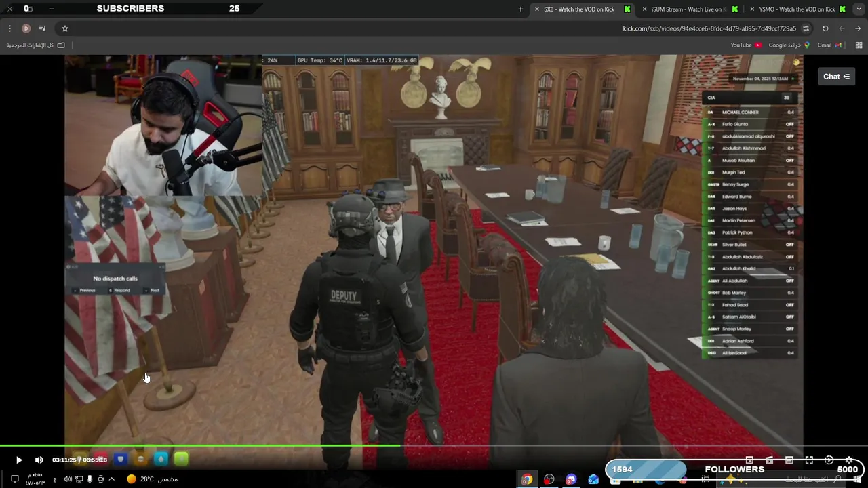
Task: Mute the video player volume
Action: [x=39, y=460]
